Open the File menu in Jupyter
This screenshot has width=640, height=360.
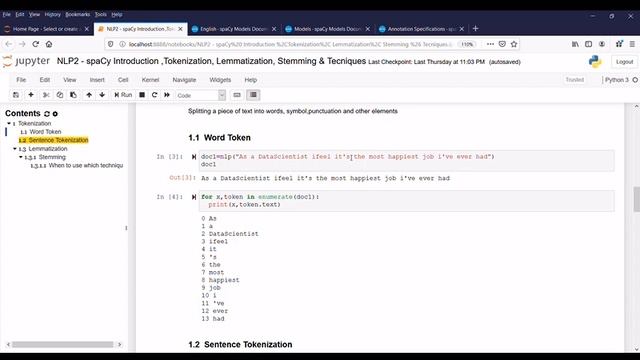point(21,80)
